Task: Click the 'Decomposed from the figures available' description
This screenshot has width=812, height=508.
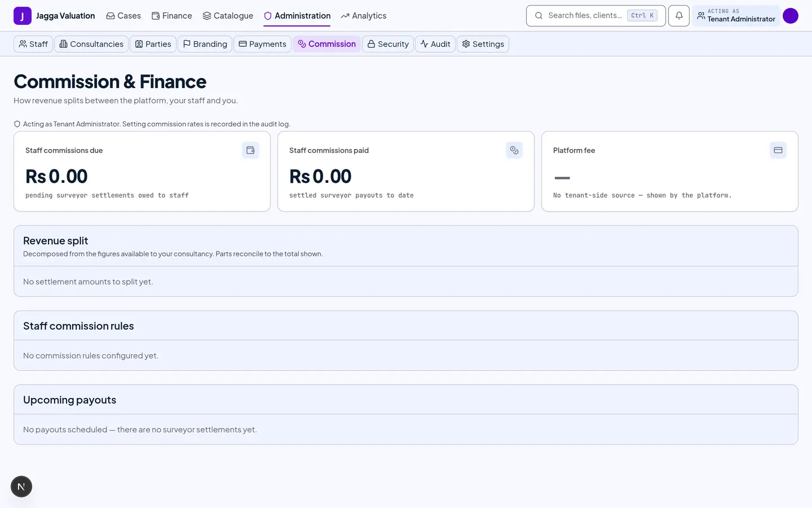Action: pyautogui.click(x=173, y=254)
